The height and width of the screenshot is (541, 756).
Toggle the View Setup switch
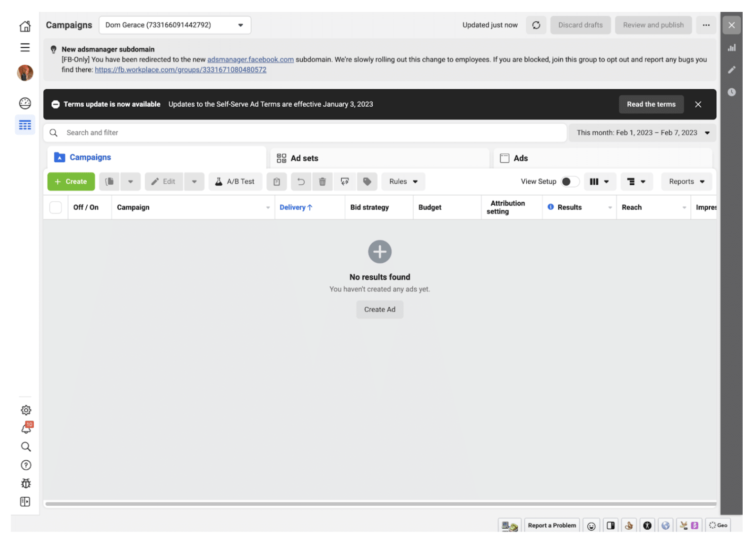[x=570, y=181]
